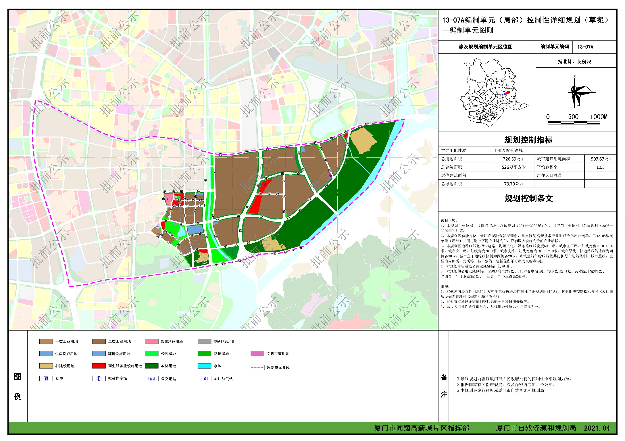Image resolution: width=625 pixels, height=441 pixels.
Task: Click the 2021.01 date in the footer
Action: coord(596,426)
